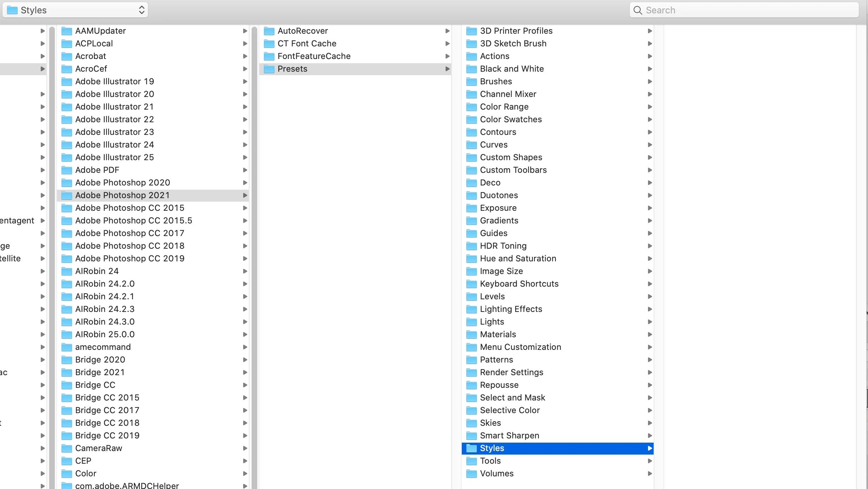Click the Styles folder icon in column list
868x489 pixels.
coord(471,448)
